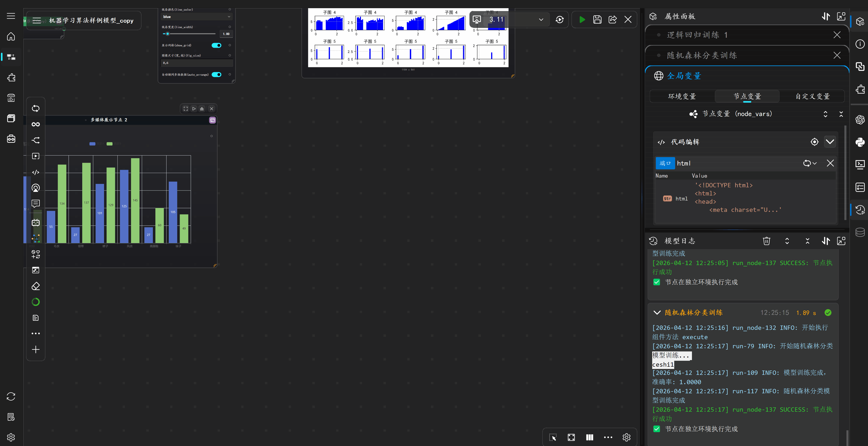Run the model with the green play button

pyautogui.click(x=582, y=20)
